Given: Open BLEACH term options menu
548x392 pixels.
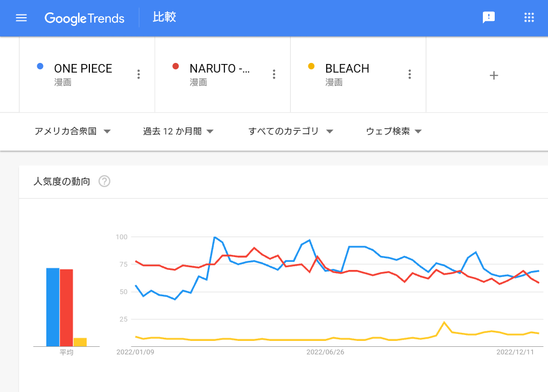Looking at the screenshot, I should tap(410, 74).
